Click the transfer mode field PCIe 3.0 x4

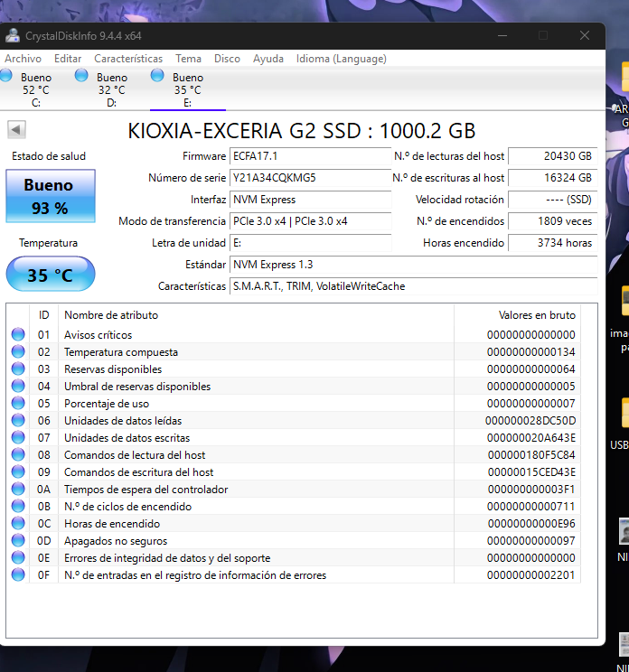click(310, 221)
